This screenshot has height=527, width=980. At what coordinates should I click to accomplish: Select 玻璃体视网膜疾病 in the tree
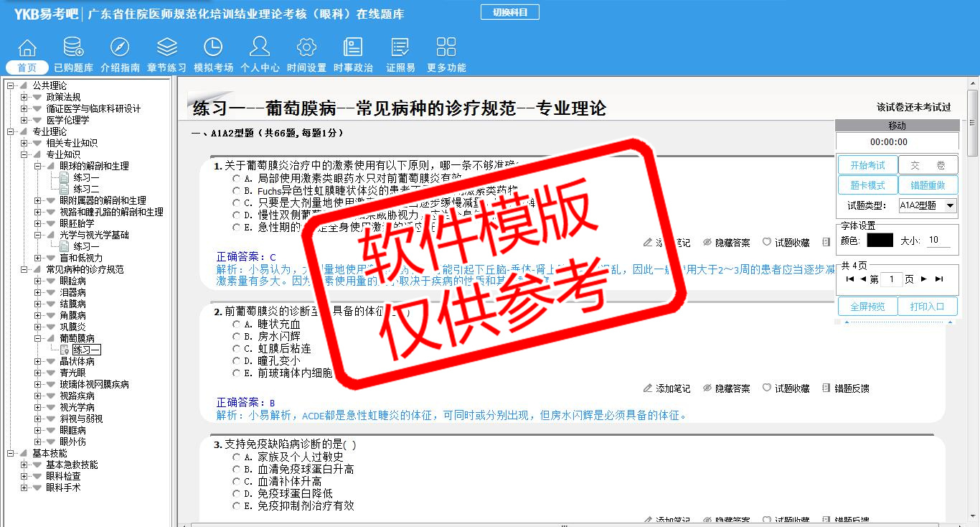pos(95,384)
